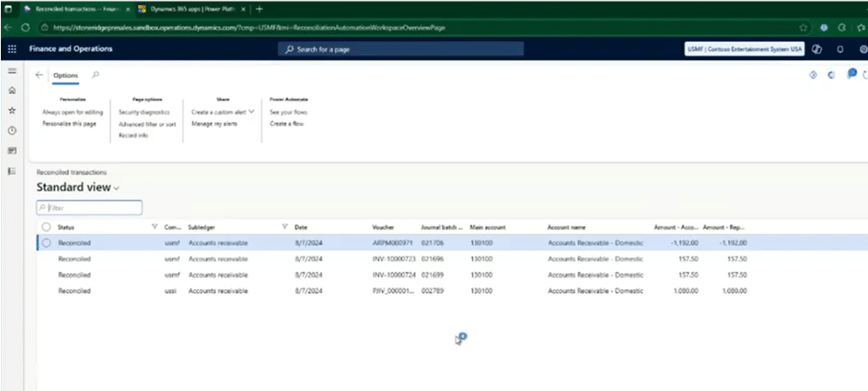Select row with voucher ARPM000971

[x=46, y=243]
